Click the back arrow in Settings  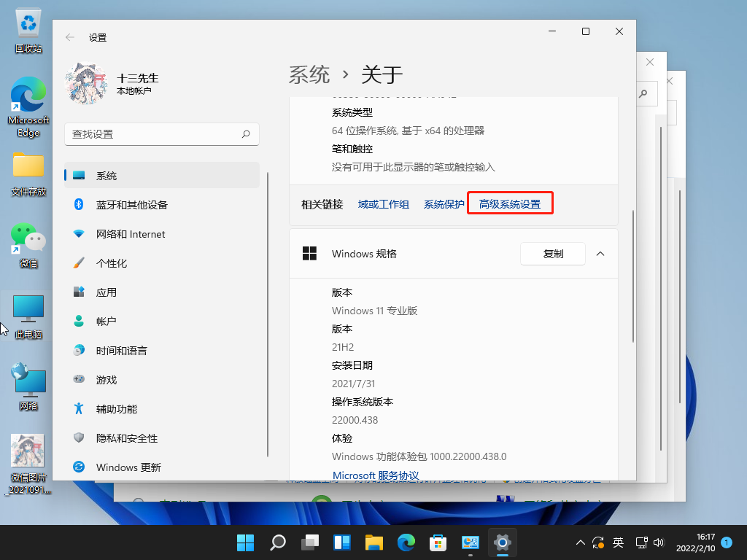[70, 37]
